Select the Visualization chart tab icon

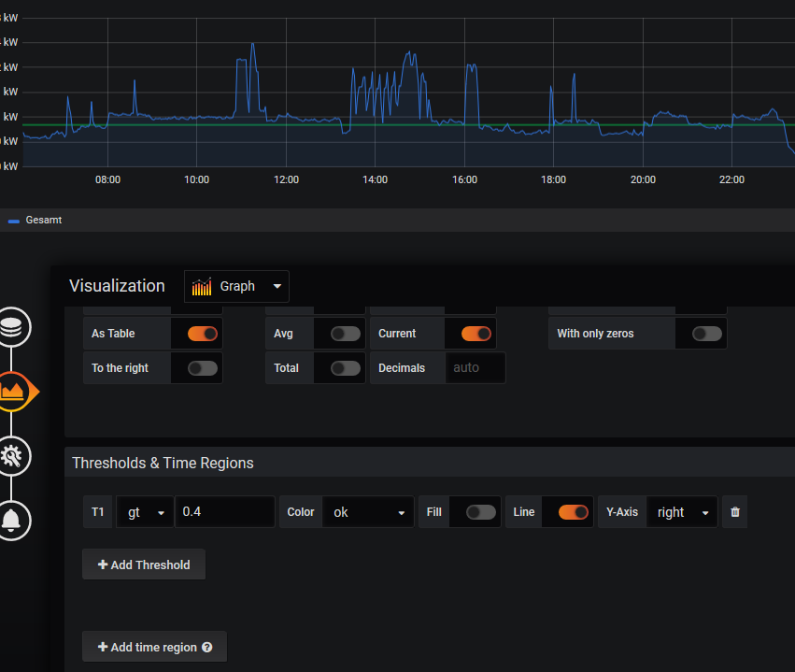14,392
